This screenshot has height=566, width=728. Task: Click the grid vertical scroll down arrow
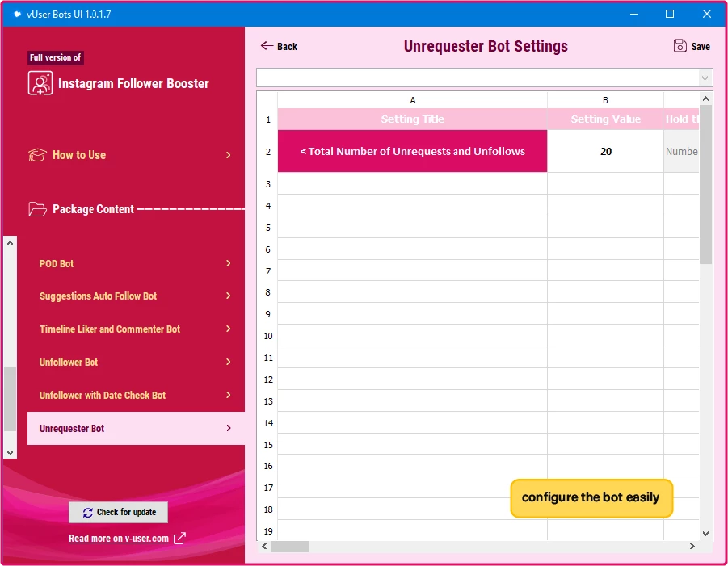(x=705, y=534)
